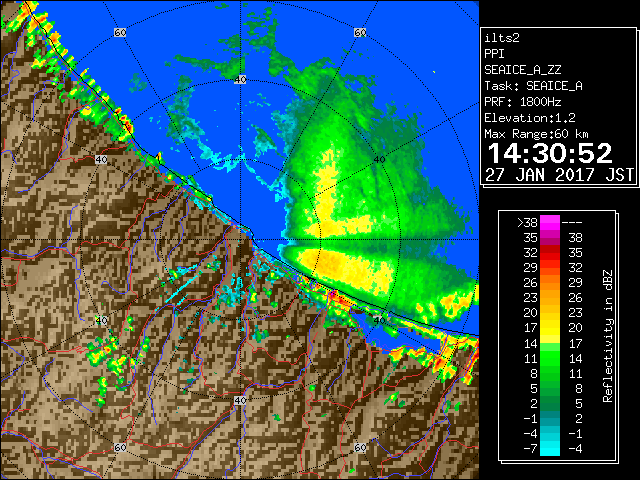Select the -7 legend value

[x=530, y=449]
